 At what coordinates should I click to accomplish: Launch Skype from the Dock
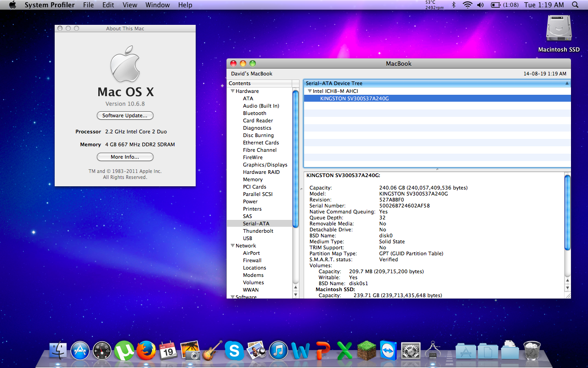(x=234, y=351)
